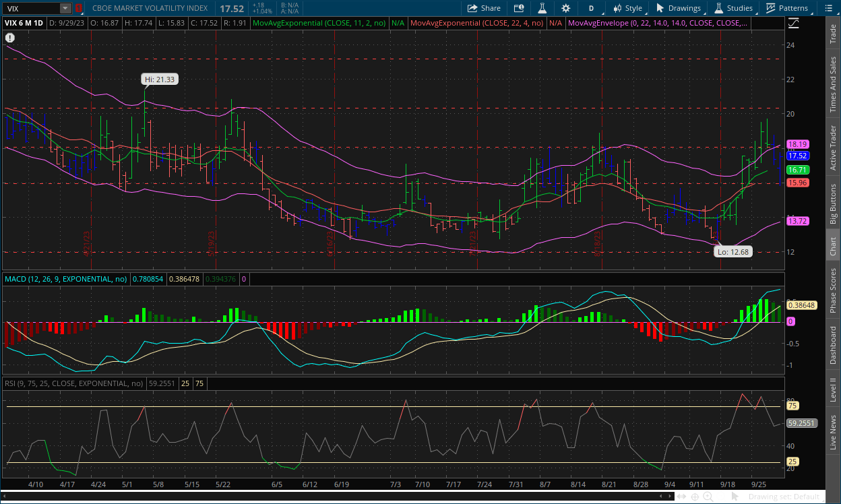Open the Live News side tab
The width and height of the screenshot is (841, 504).
(x=833, y=433)
